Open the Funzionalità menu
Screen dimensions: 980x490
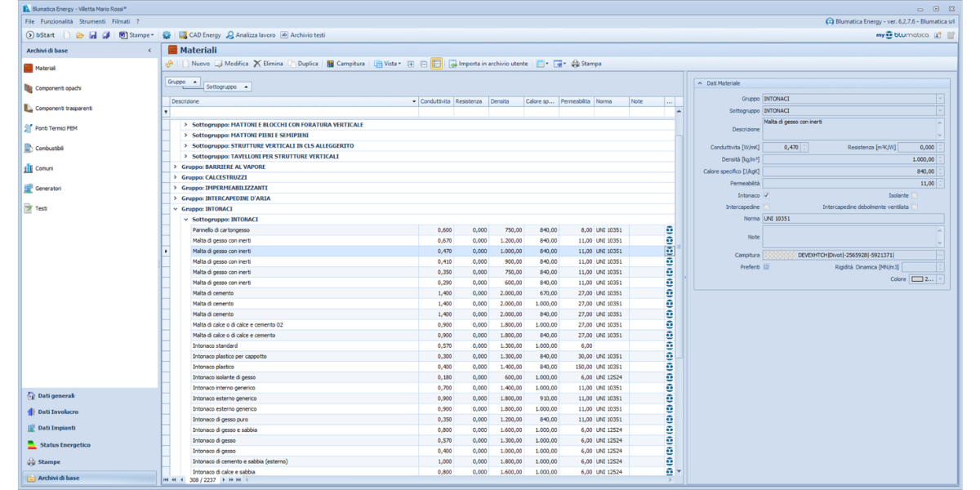[x=56, y=21]
